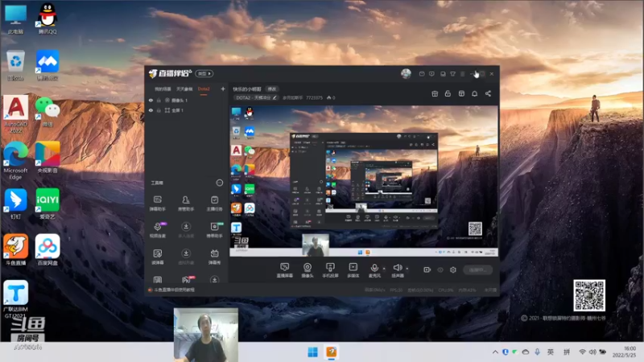Open AutoCAD 2022 desktop icon

(x=16, y=114)
